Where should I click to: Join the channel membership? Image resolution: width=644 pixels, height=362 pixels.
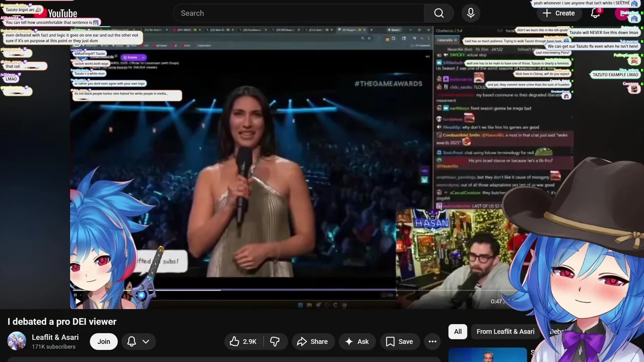click(104, 341)
